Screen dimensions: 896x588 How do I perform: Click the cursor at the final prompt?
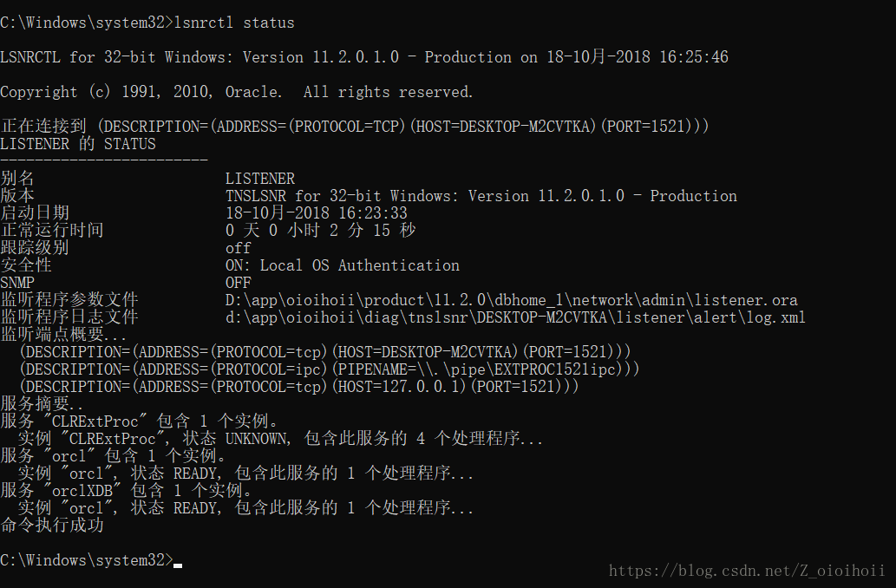(x=178, y=563)
